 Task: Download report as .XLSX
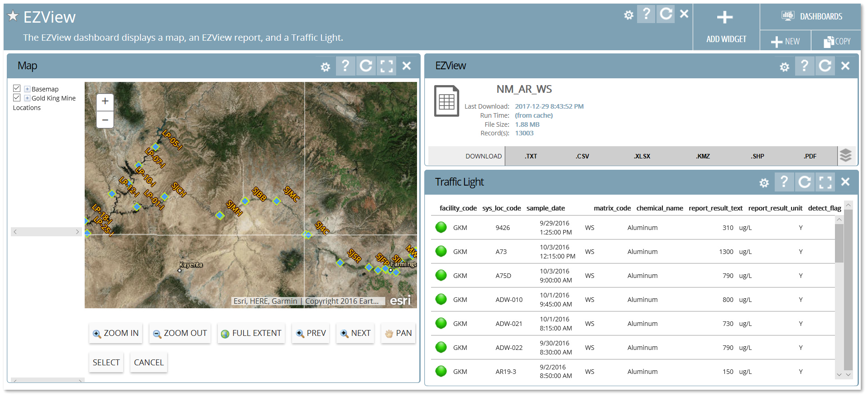[642, 156]
